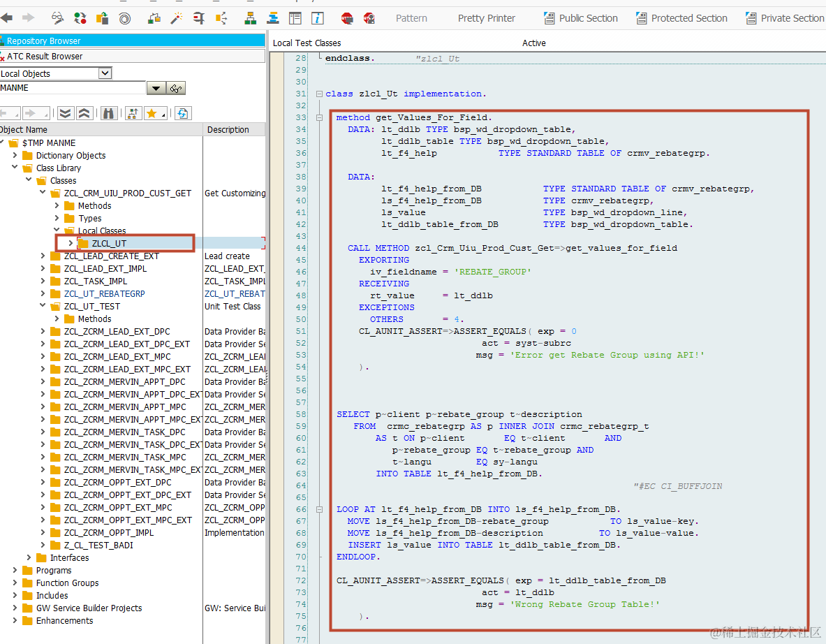Toggle fullscreen layout with the split-pane icon
Image resolution: width=826 pixels, height=644 pixels.
295,18
